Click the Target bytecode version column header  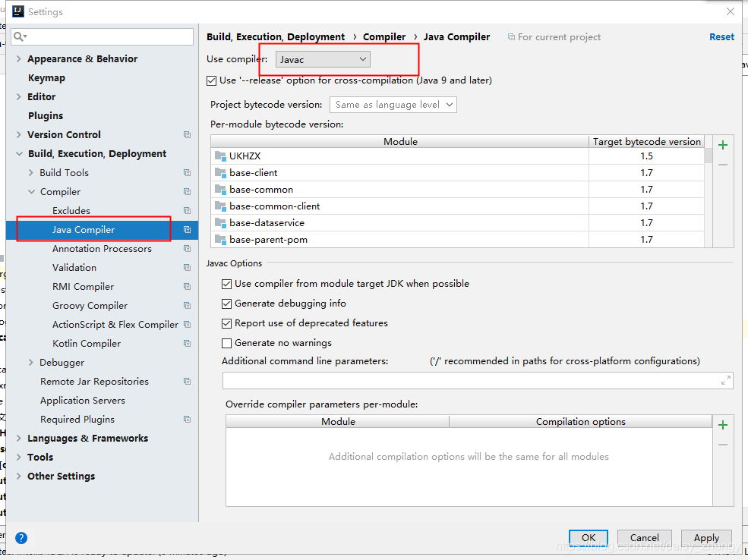click(x=646, y=142)
